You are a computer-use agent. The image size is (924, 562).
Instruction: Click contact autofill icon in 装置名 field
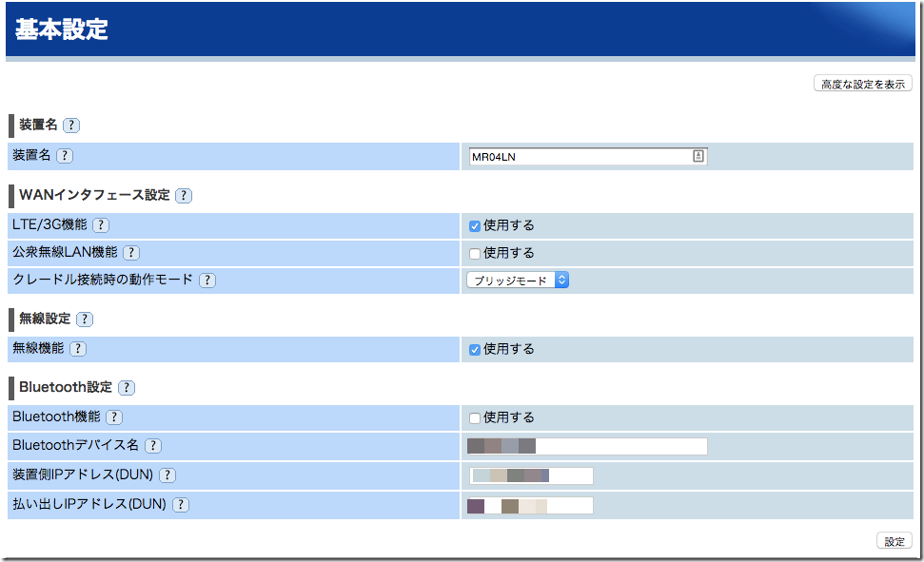point(698,157)
